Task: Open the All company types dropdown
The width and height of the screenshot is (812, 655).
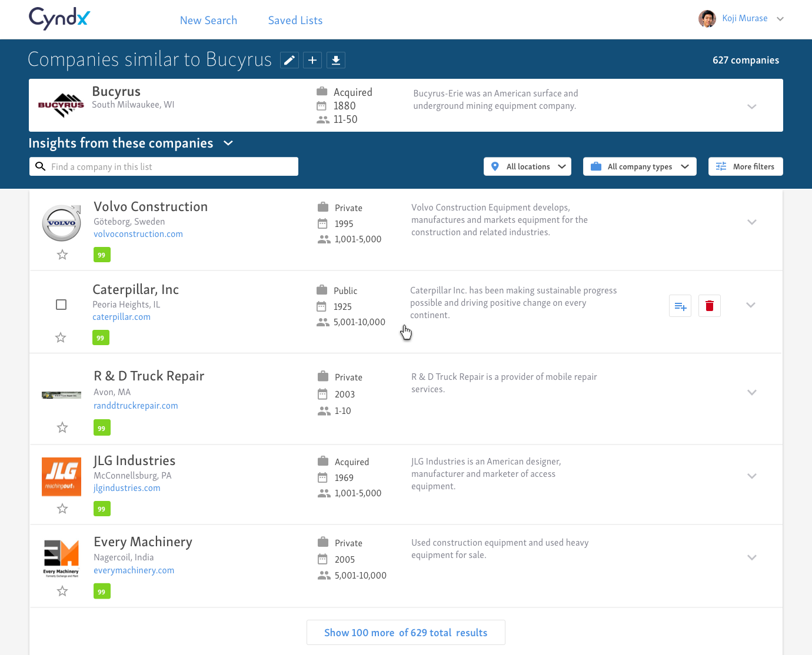Action: coord(640,166)
